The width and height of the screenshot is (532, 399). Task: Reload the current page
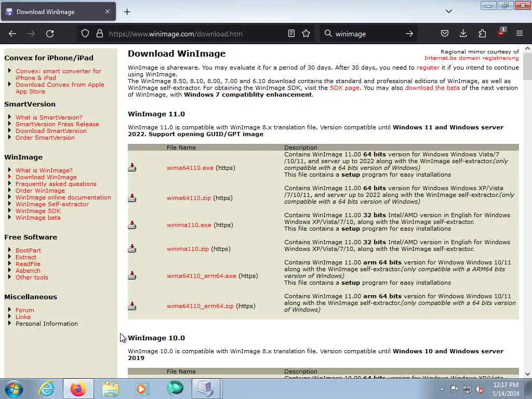50,34
